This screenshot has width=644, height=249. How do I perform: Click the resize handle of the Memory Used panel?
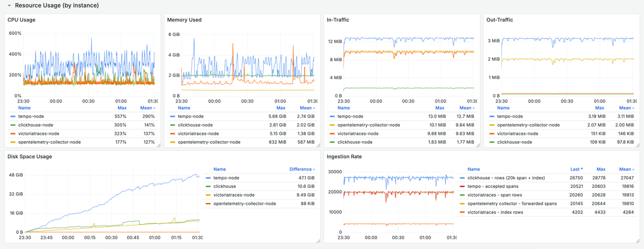click(319, 145)
